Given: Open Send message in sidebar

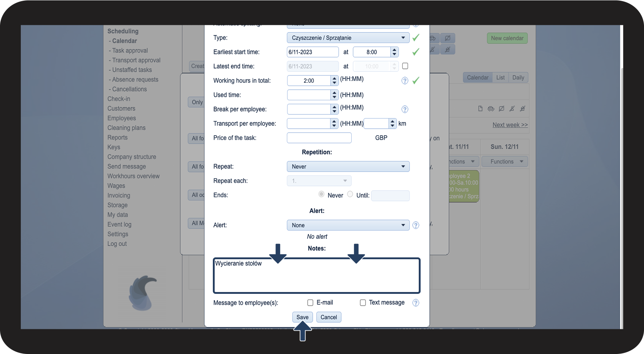Looking at the screenshot, I should [126, 167].
